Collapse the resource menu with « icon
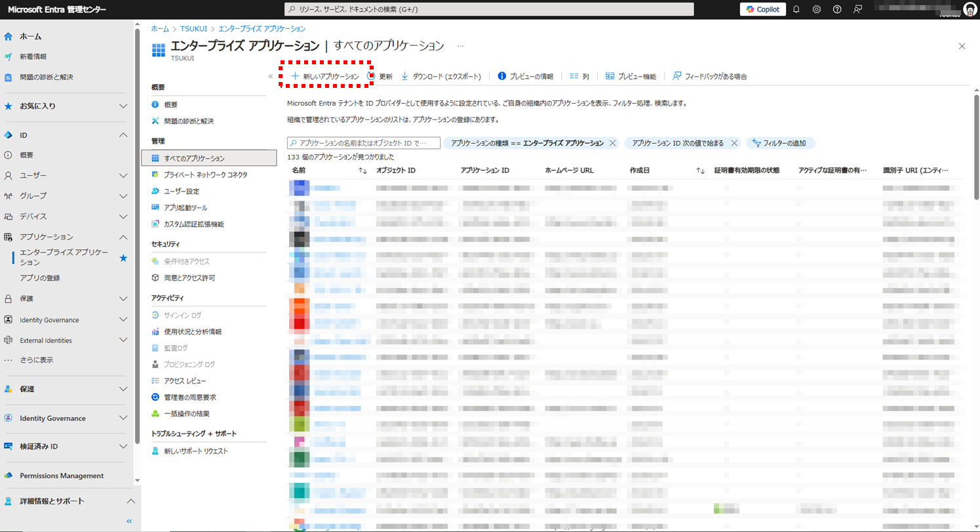 (270, 76)
